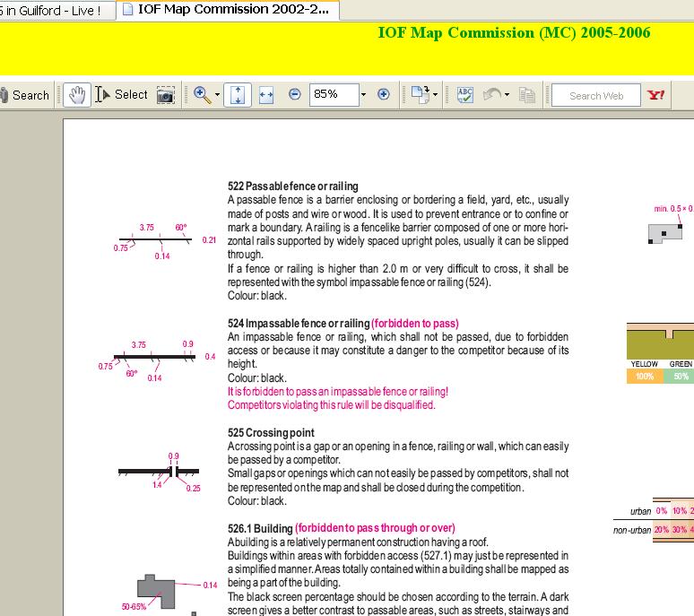Choose the Snapshot camera tool
This screenshot has width=694, height=616.
(x=166, y=95)
